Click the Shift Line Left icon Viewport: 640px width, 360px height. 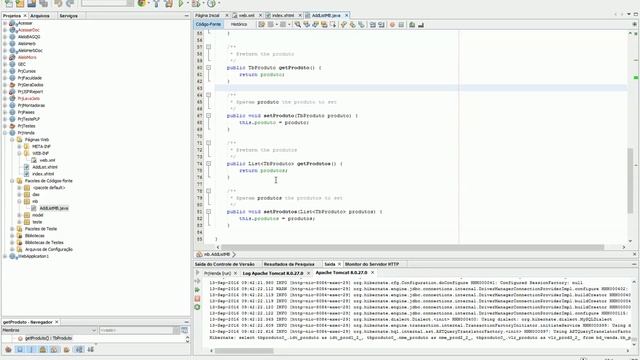point(373,24)
